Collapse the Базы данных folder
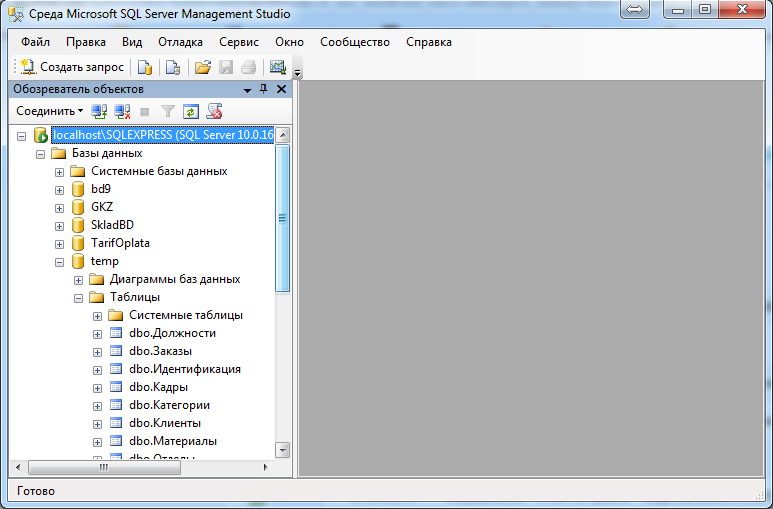 coord(40,154)
